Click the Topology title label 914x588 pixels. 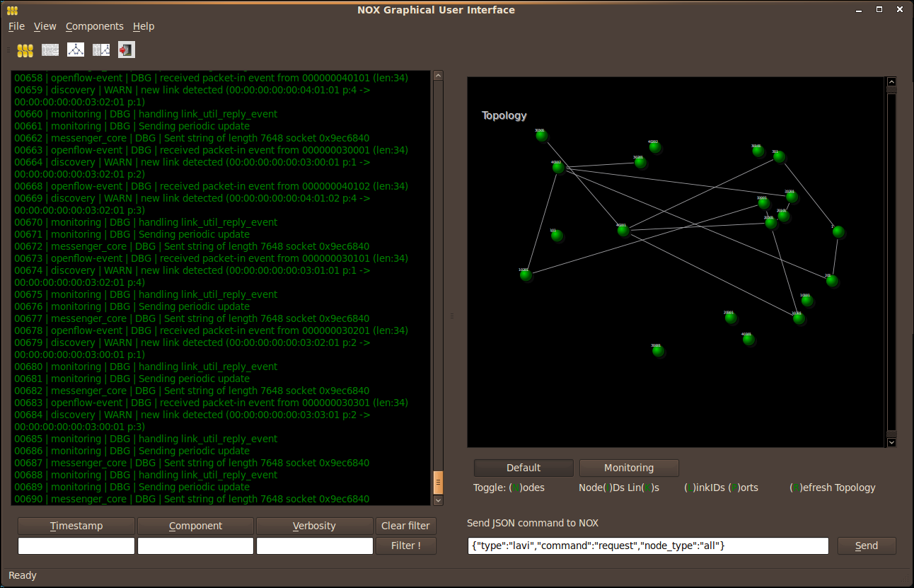(504, 115)
